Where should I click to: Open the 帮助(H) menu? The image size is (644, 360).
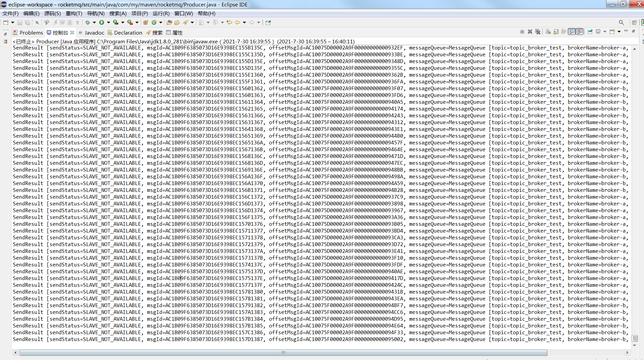pyautogui.click(x=207, y=14)
